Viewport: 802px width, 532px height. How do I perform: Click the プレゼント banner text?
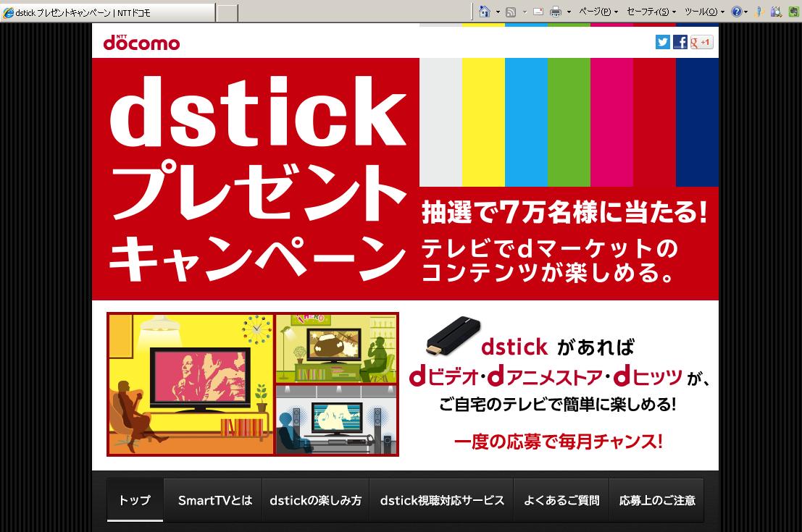click(x=259, y=190)
